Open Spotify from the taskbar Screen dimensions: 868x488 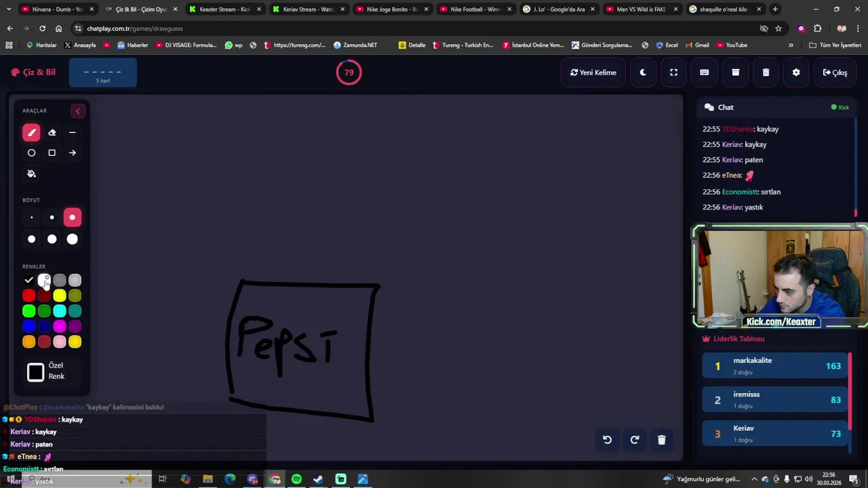pos(296,479)
